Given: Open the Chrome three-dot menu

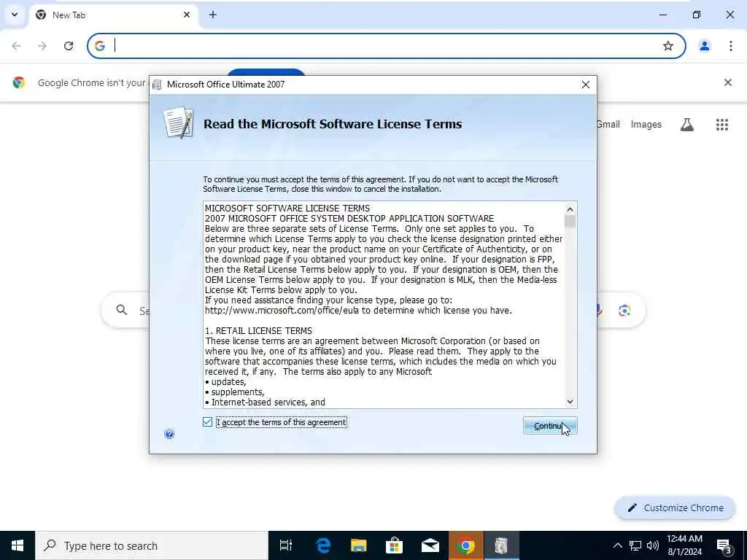Looking at the screenshot, I should (x=731, y=46).
